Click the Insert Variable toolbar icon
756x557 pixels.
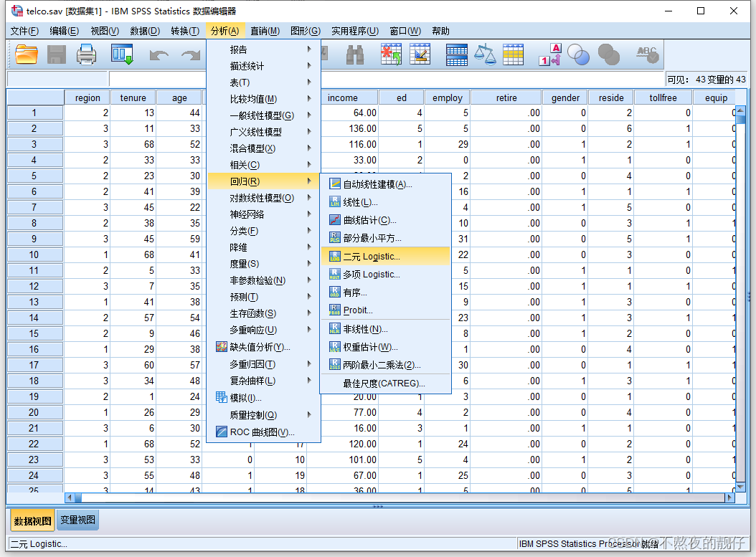(420, 54)
